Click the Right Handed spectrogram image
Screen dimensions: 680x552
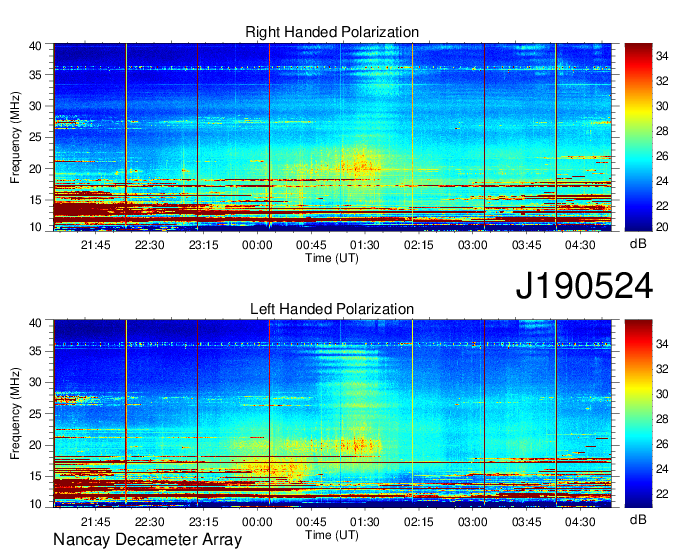333,137
